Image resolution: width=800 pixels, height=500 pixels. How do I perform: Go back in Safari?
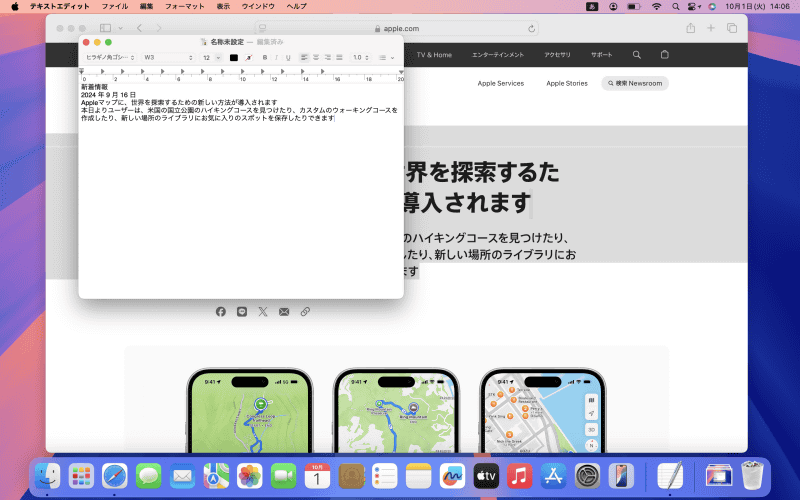(139, 28)
